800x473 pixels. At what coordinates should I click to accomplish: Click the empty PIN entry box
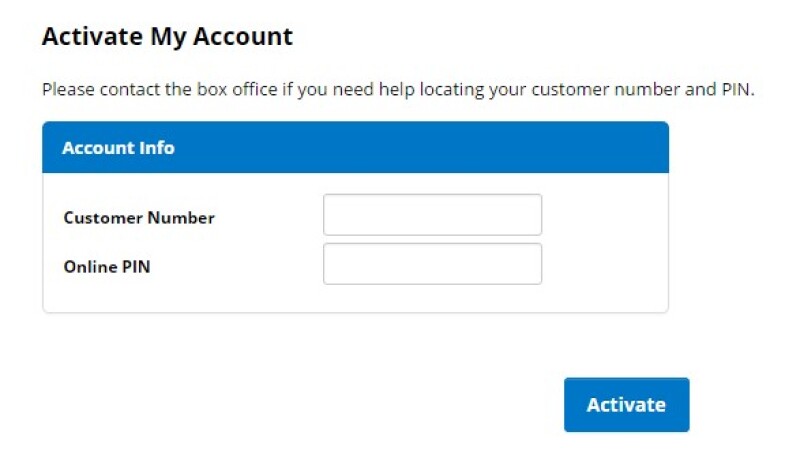click(x=432, y=264)
